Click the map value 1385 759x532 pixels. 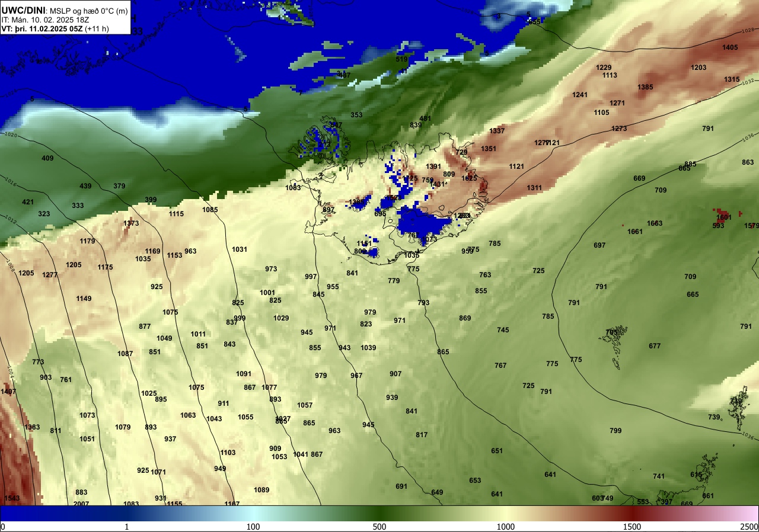click(645, 87)
